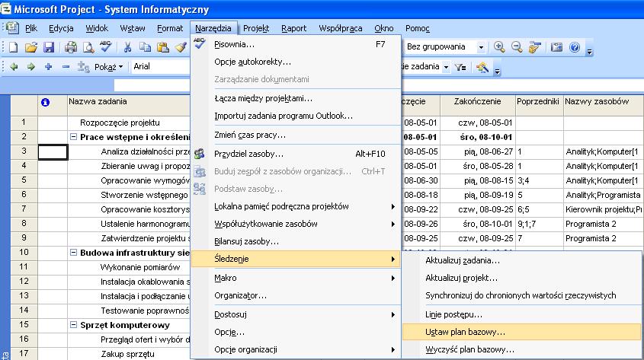Viewport: 644px width, 360px height.
Task: Collapse the Sprzęt komputerowy summary task
Action: [73, 325]
